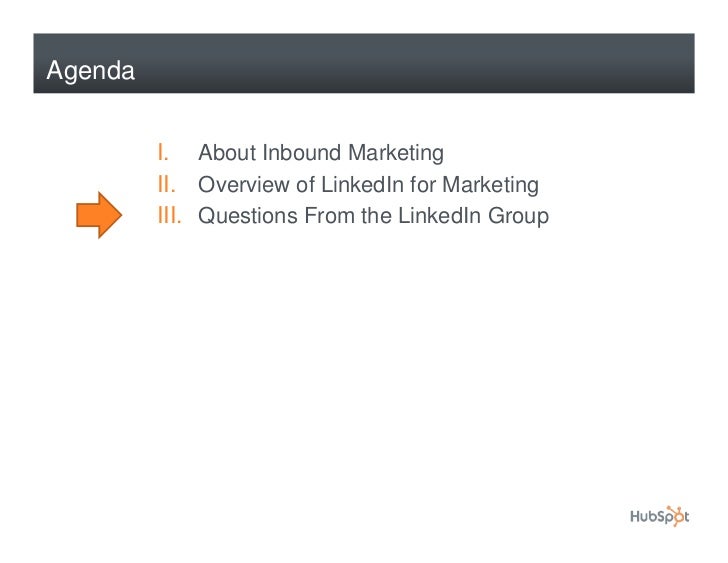This screenshot has width=728, height=563.
Task: Click the HubSpot logo
Action: click(659, 516)
